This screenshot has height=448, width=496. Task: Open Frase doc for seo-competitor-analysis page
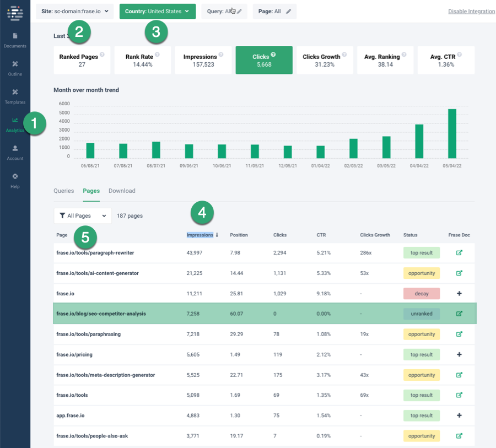click(459, 314)
